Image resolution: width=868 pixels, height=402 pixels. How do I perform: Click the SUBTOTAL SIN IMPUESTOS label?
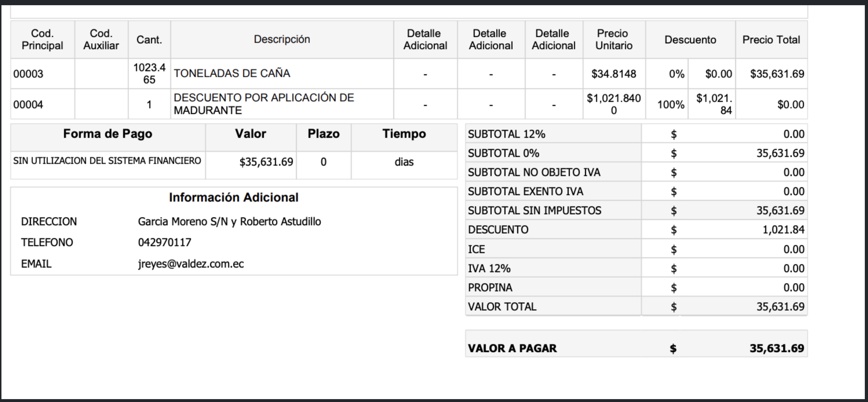tap(535, 211)
